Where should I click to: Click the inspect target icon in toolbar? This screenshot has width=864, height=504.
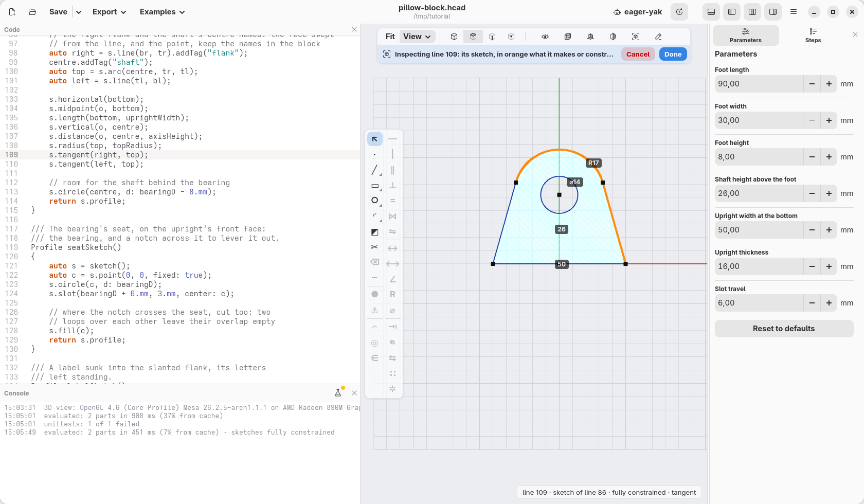point(636,37)
